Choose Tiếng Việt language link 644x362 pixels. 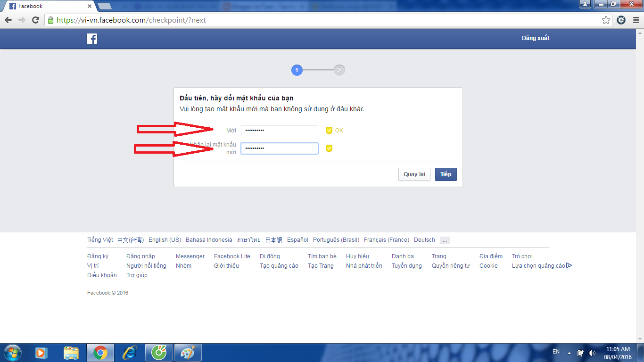click(x=100, y=240)
